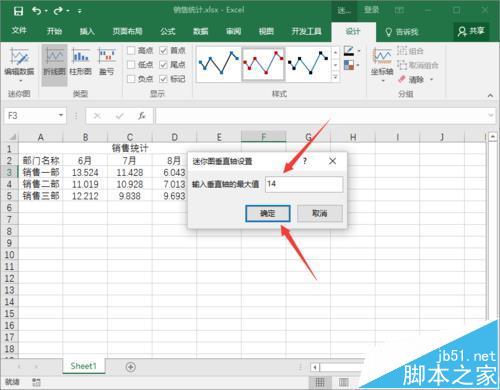
Task: Click the Select All corner triangle
Action: tap(12, 137)
